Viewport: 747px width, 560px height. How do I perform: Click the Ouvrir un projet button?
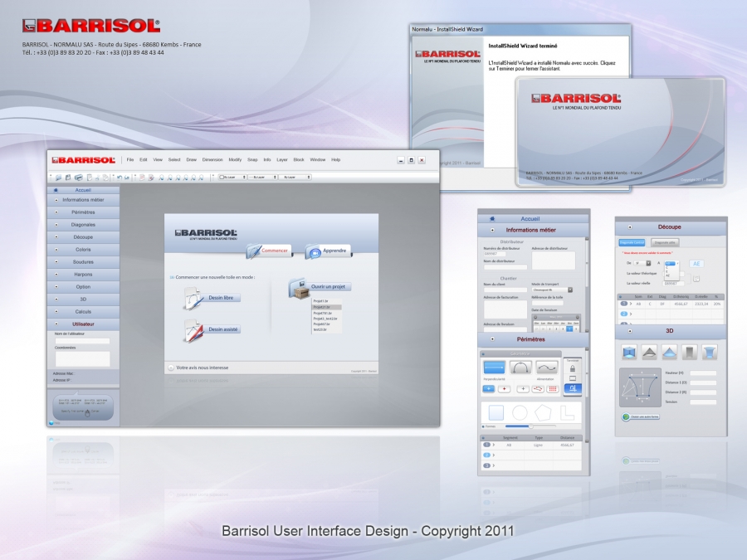pyautogui.click(x=328, y=287)
